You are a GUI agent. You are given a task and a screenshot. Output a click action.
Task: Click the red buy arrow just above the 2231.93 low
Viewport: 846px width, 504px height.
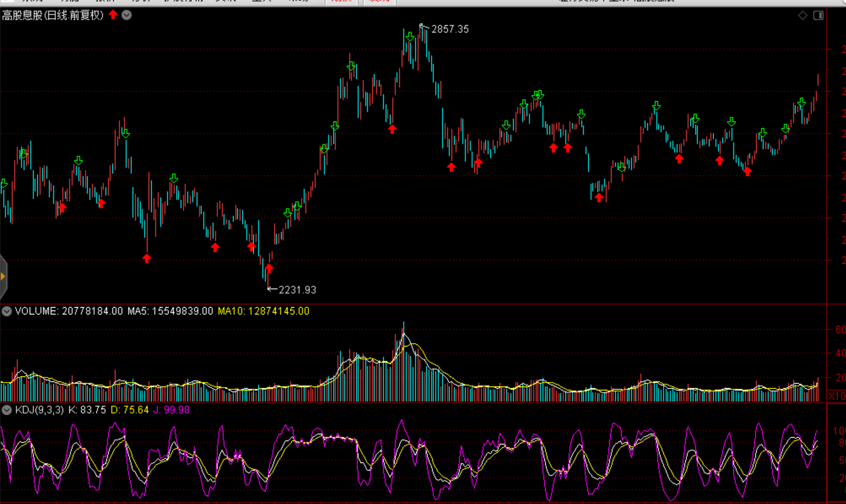click(x=269, y=268)
